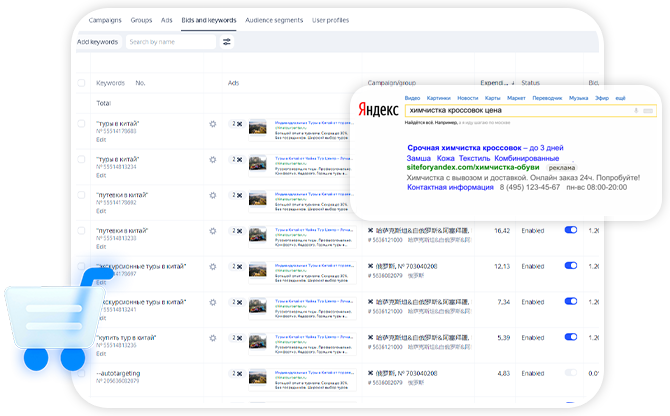
Task: Tick the select-all checkbox in the Keywords header
Action: click(x=81, y=83)
